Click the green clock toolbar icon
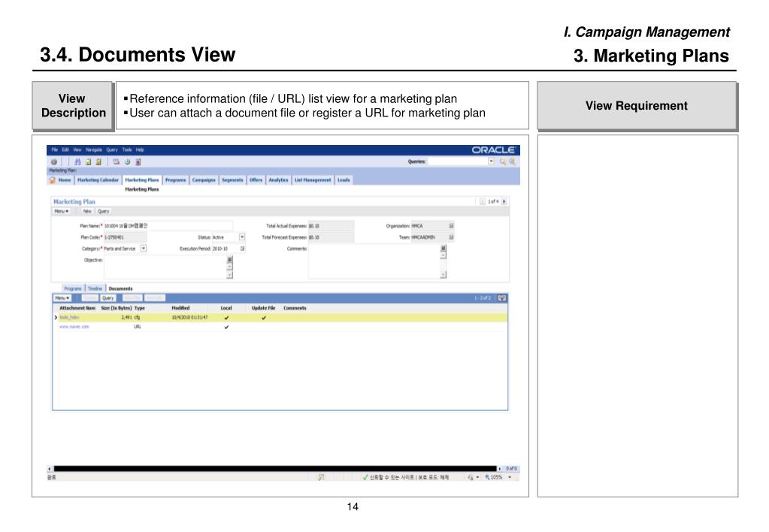Screen dimensions: 769x532 coord(127,162)
